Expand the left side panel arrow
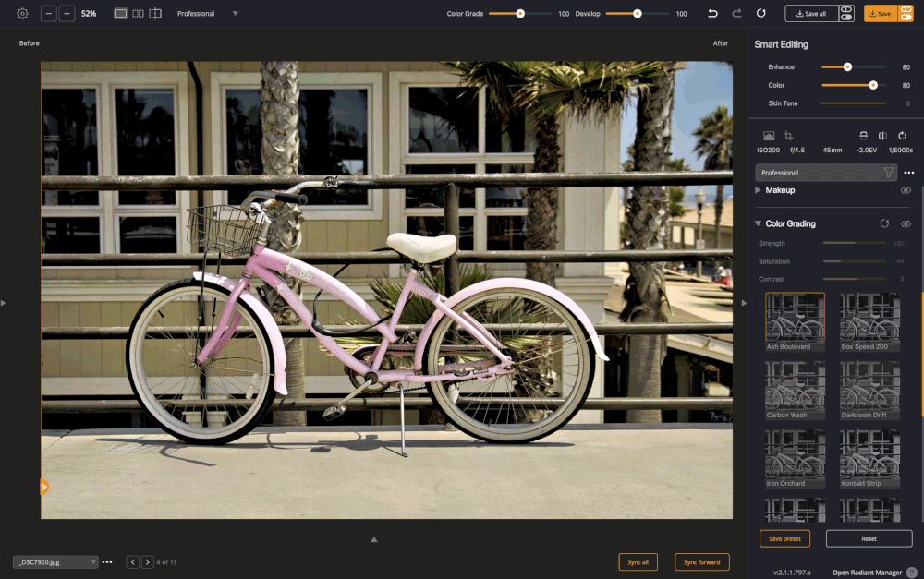Image resolution: width=924 pixels, height=579 pixels. (4, 303)
